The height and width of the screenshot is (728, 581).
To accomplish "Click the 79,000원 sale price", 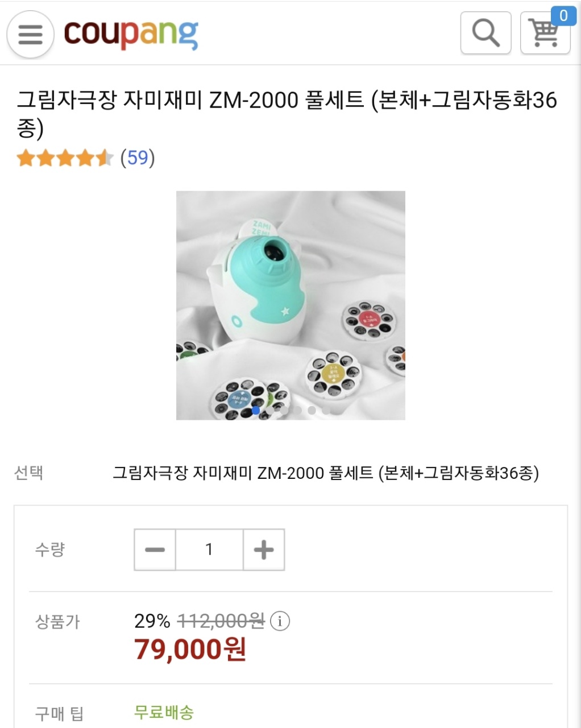I will 190,649.
